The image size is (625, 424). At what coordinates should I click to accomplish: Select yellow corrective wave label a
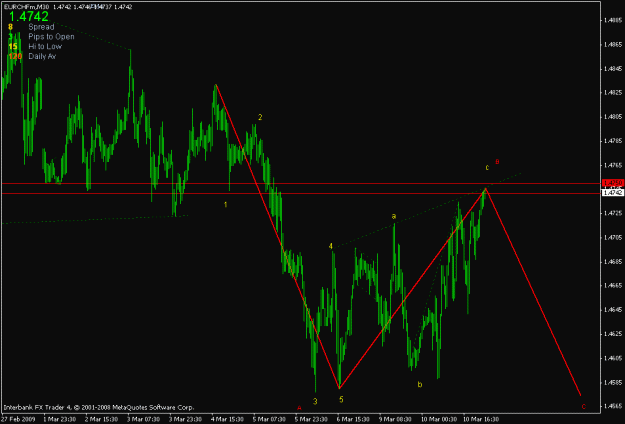point(394,216)
